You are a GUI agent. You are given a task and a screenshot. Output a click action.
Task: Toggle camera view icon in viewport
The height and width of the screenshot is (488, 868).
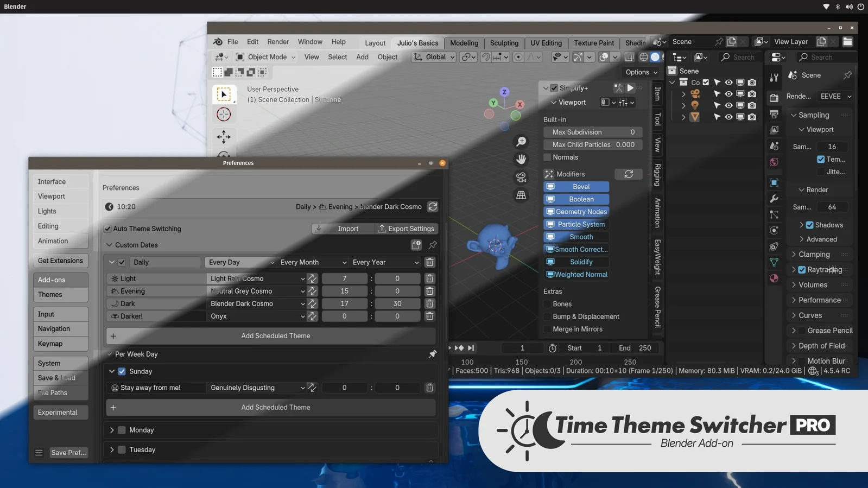[521, 178]
